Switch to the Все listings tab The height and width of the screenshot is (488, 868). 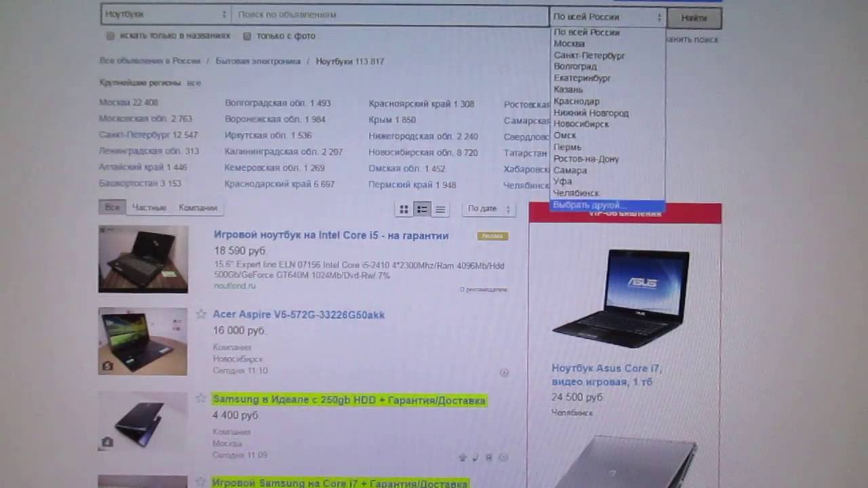[x=112, y=207]
